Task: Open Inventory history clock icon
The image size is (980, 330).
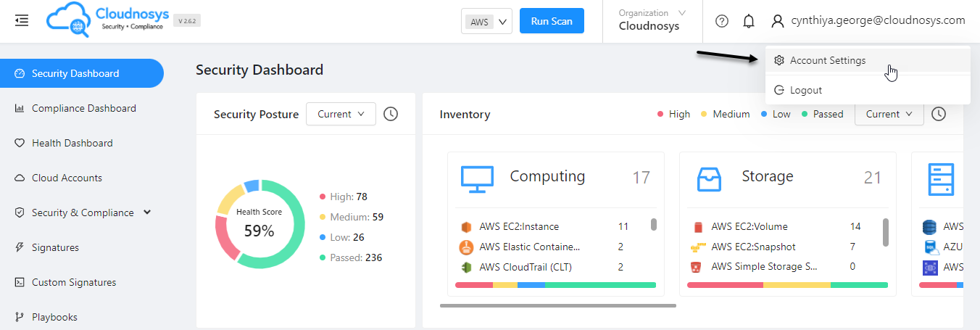Action: pyautogui.click(x=939, y=114)
